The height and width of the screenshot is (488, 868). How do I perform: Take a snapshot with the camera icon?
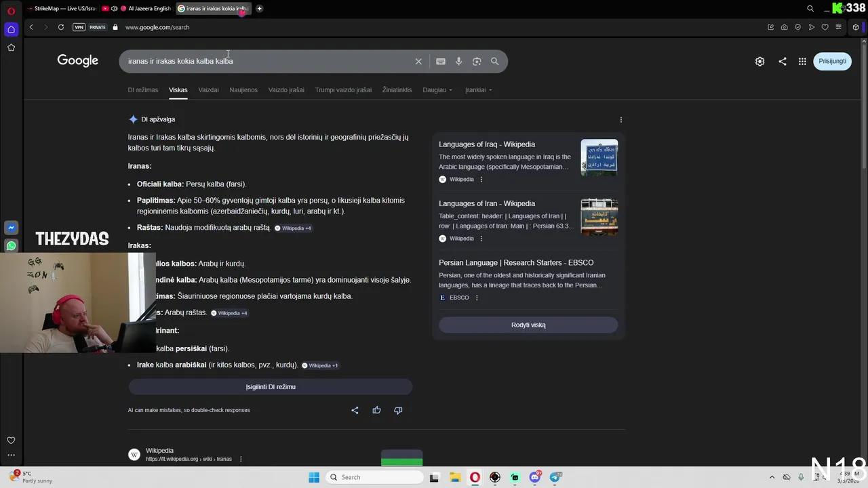tap(784, 27)
